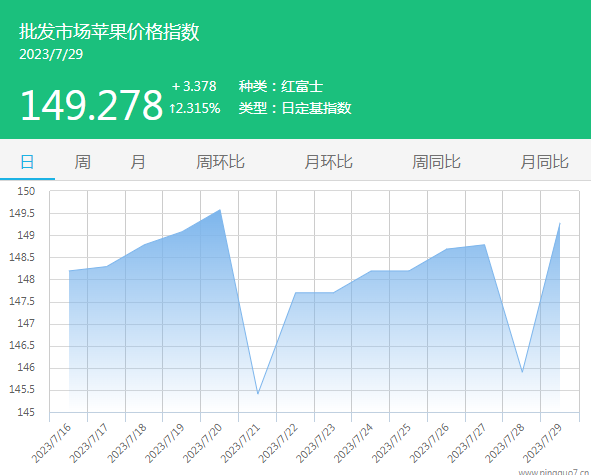
Task: Click the 类型：日定基指数 label
Action: pyautogui.click(x=295, y=108)
